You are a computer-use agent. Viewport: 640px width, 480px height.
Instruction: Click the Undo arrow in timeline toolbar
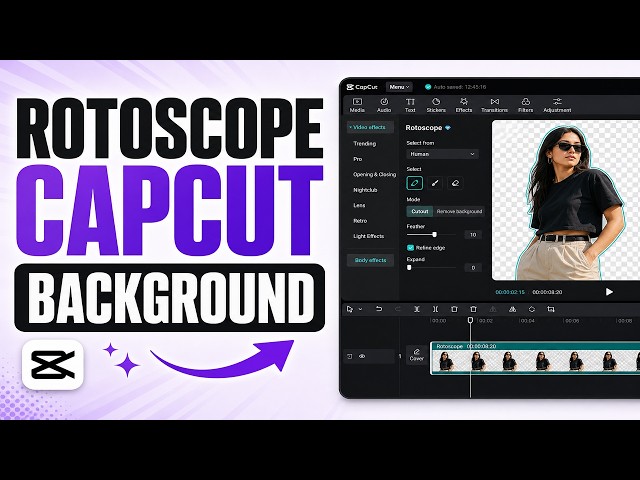point(379,309)
